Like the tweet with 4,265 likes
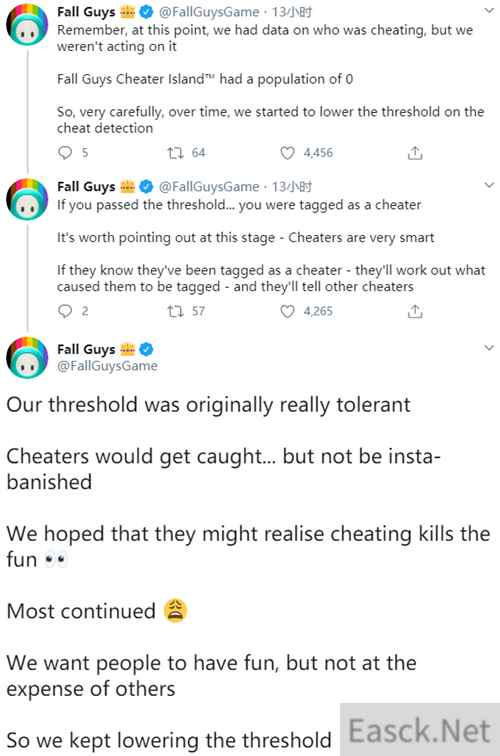Image resolution: width=500 pixels, height=756 pixels. coord(287,311)
